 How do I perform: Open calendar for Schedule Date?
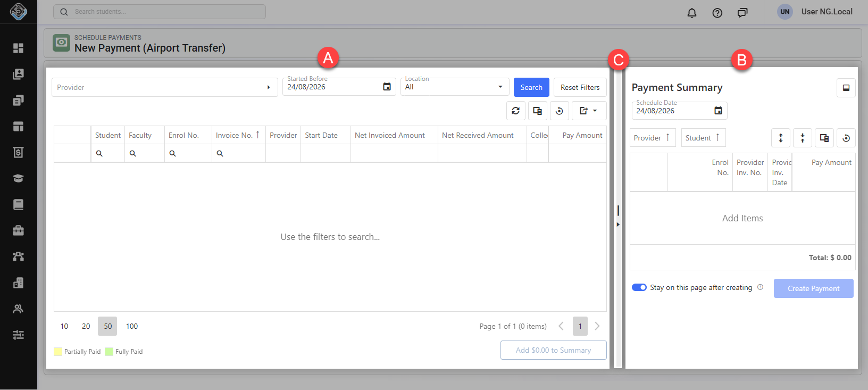point(719,111)
